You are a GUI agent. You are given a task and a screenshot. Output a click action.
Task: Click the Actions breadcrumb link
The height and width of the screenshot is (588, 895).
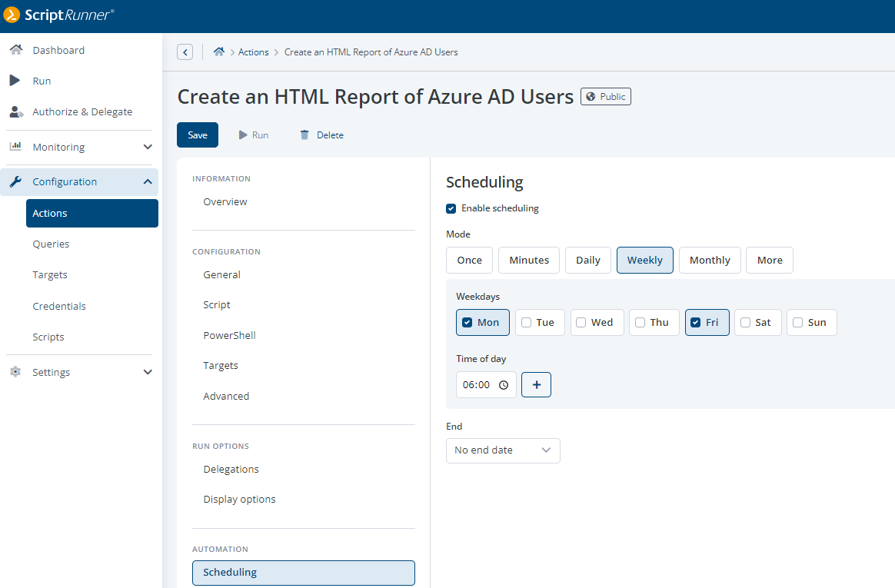(x=254, y=52)
